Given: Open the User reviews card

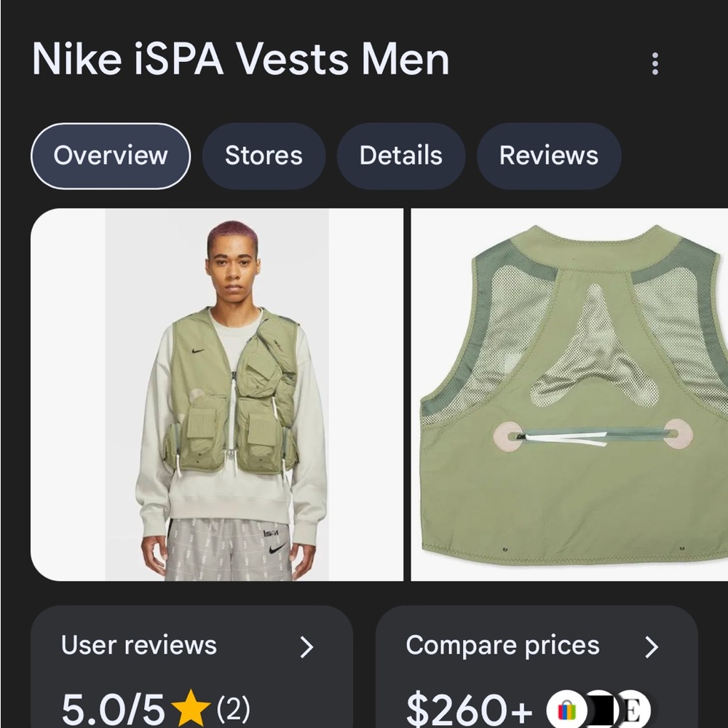Looking at the screenshot, I should click(191, 666).
